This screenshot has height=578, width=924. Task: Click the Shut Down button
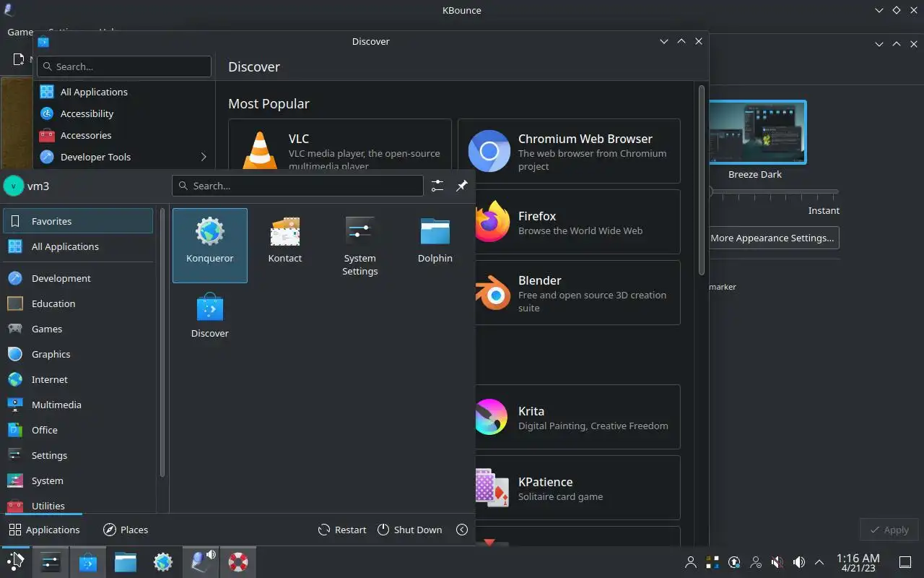[409, 530]
